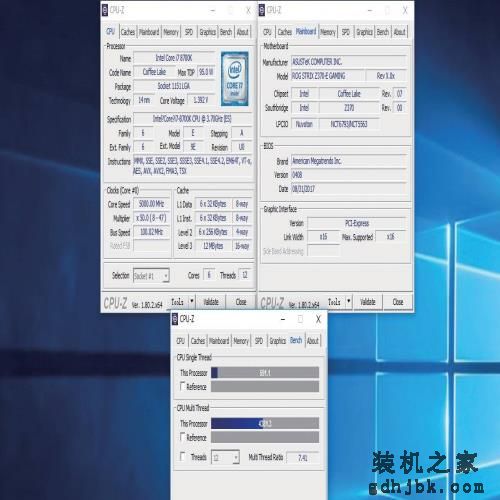This screenshot has height=500, width=500.
Task: Click the Multi Thread Reference bar
Action: [x=265, y=437]
